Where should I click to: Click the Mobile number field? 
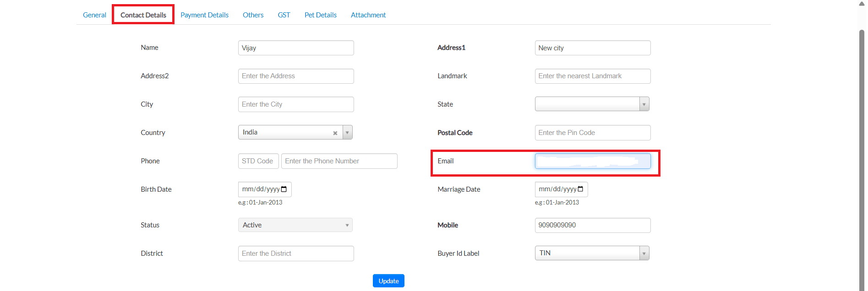592,225
